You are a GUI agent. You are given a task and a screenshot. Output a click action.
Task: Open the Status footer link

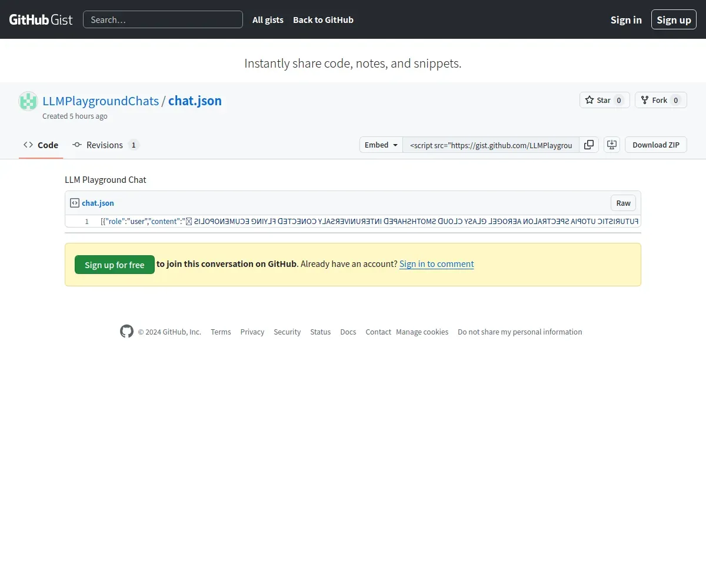320,332
